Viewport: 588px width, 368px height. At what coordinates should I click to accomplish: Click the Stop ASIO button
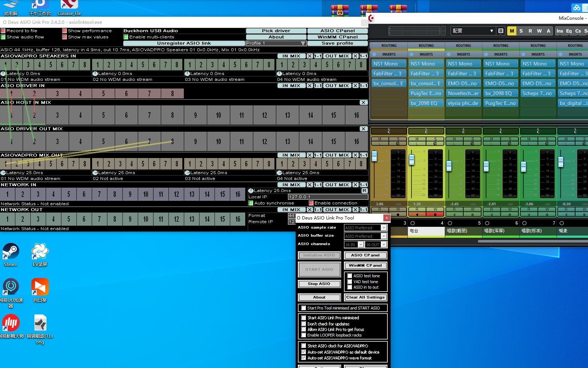(x=319, y=283)
